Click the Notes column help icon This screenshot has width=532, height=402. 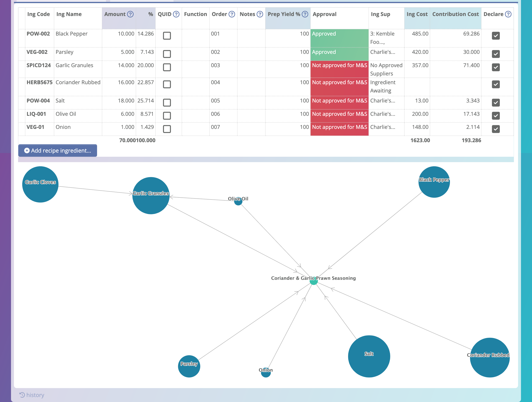coord(260,14)
